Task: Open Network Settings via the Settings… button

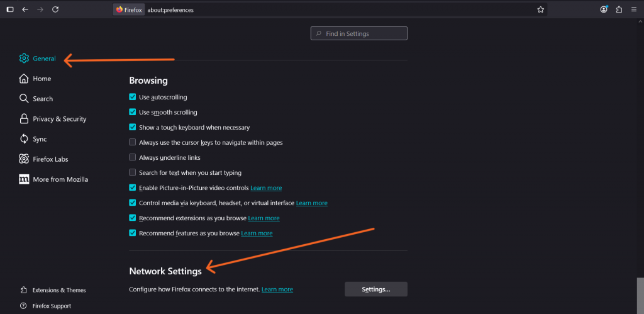Action: [375, 289]
